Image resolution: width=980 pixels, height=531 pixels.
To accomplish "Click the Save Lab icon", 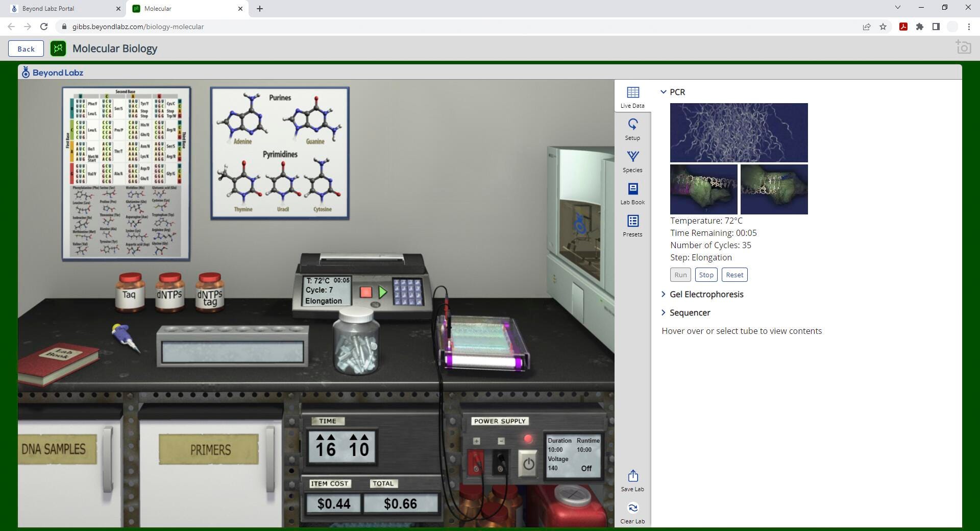I will (632, 480).
